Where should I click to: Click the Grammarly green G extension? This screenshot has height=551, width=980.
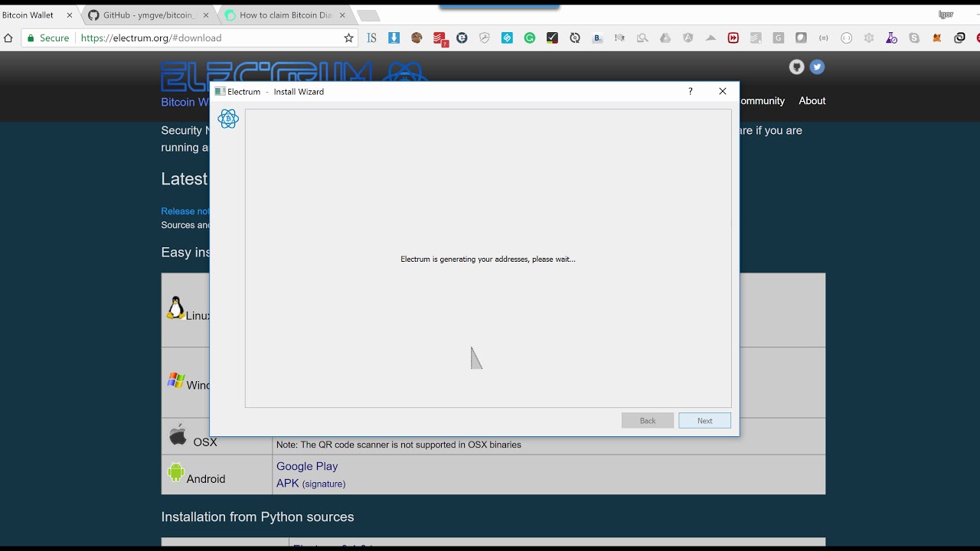[529, 37]
